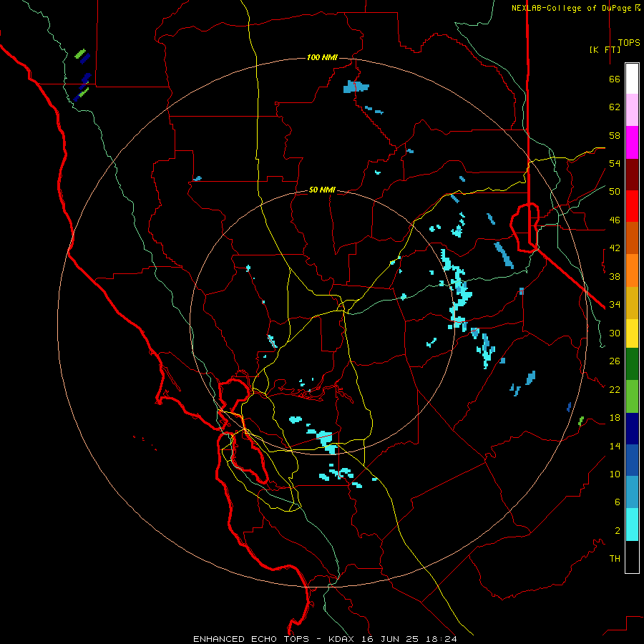Click the magenta legend swatch

point(632,142)
